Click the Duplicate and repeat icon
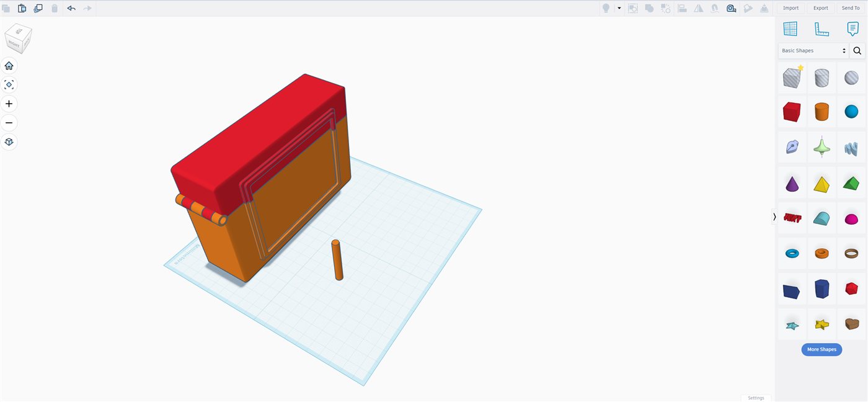Screen dimensions: 868x402 point(38,8)
